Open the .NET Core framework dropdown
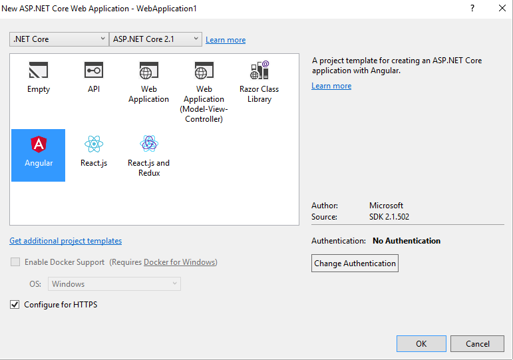The image size is (513, 360). pos(59,39)
